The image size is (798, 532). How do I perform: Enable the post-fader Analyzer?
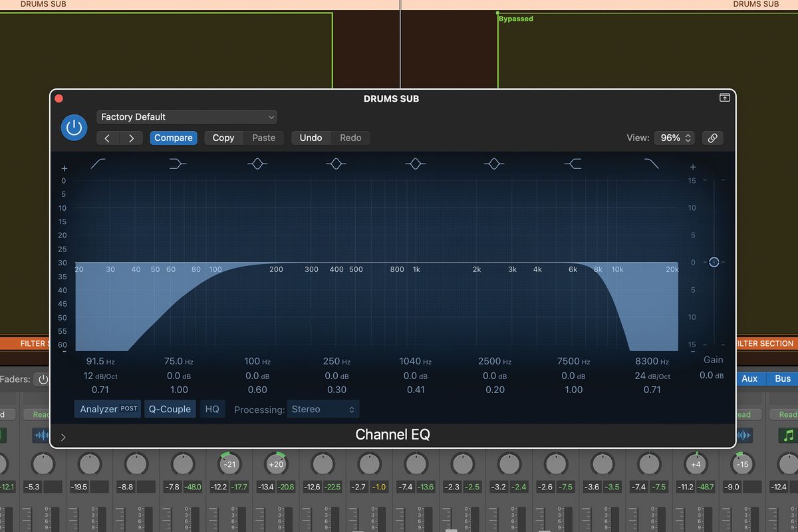pos(107,409)
